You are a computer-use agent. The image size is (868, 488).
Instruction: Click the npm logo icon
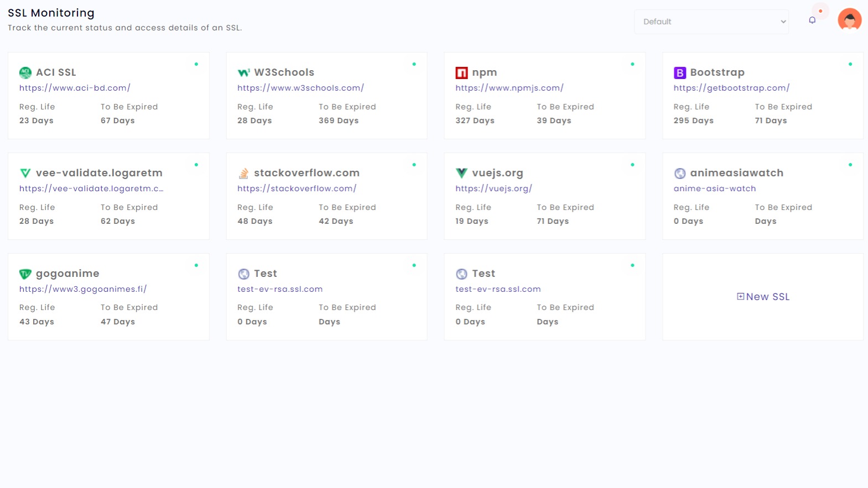tap(461, 72)
